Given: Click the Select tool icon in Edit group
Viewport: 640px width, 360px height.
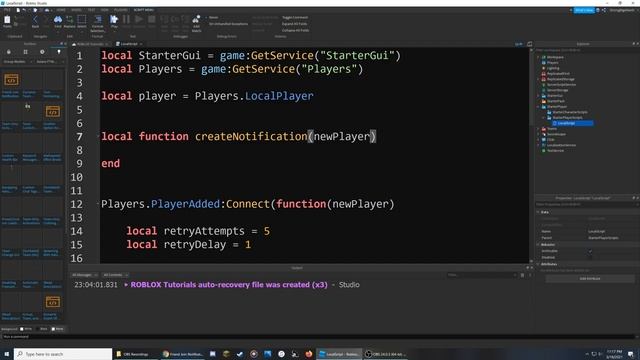Looking at the screenshot, I should [x=82, y=20].
